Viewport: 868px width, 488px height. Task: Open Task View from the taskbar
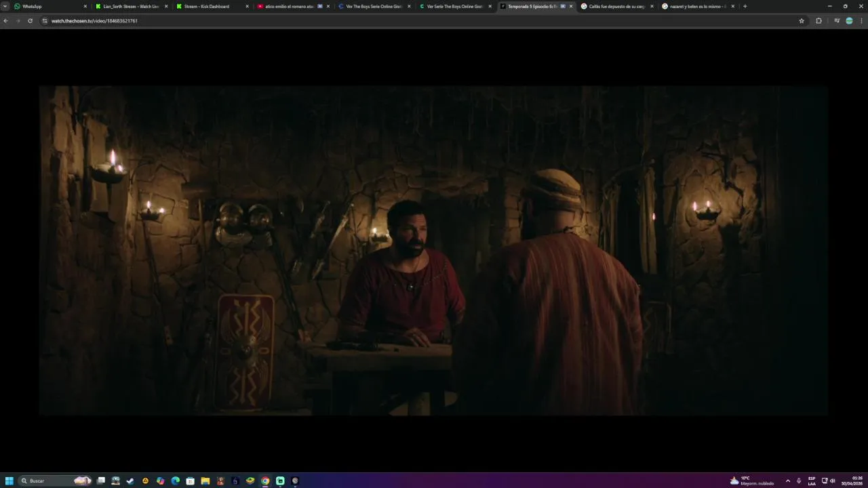tap(101, 481)
